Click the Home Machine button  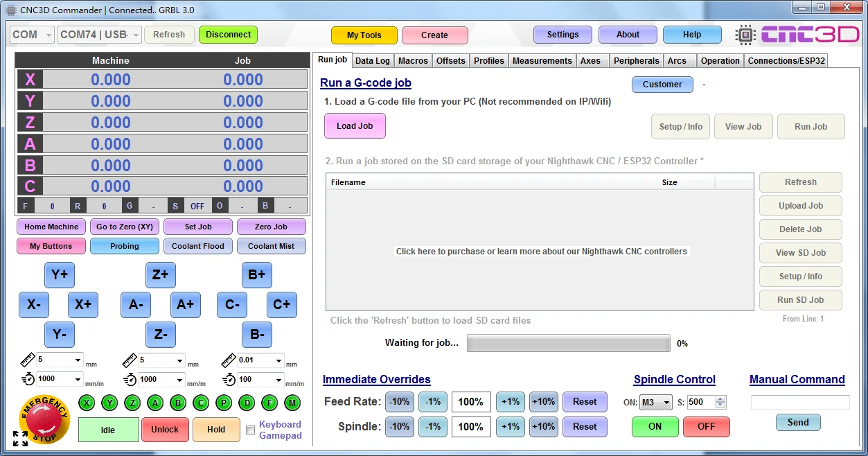pos(51,227)
